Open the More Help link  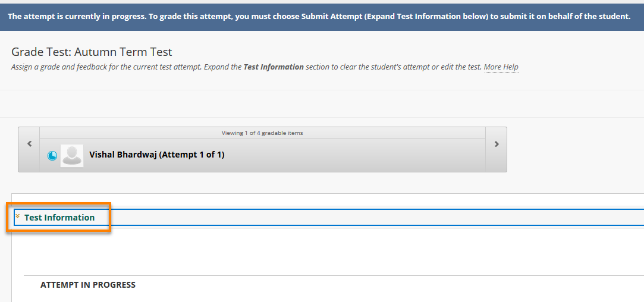tap(501, 67)
